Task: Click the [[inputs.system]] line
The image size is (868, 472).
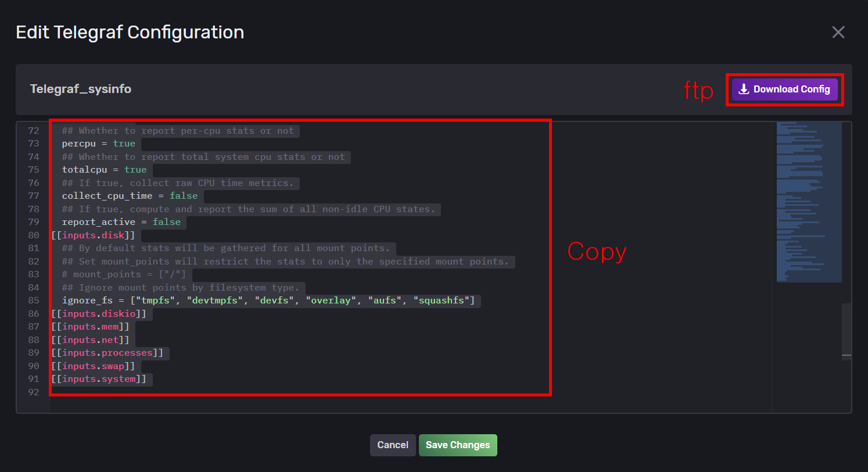Action: pyautogui.click(x=99, y=379)
